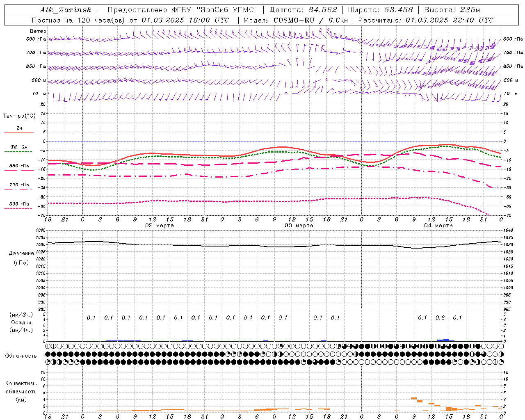Click the 'Ветер' wind panel label
Screen dimensions: 525x420
[38, 31]
